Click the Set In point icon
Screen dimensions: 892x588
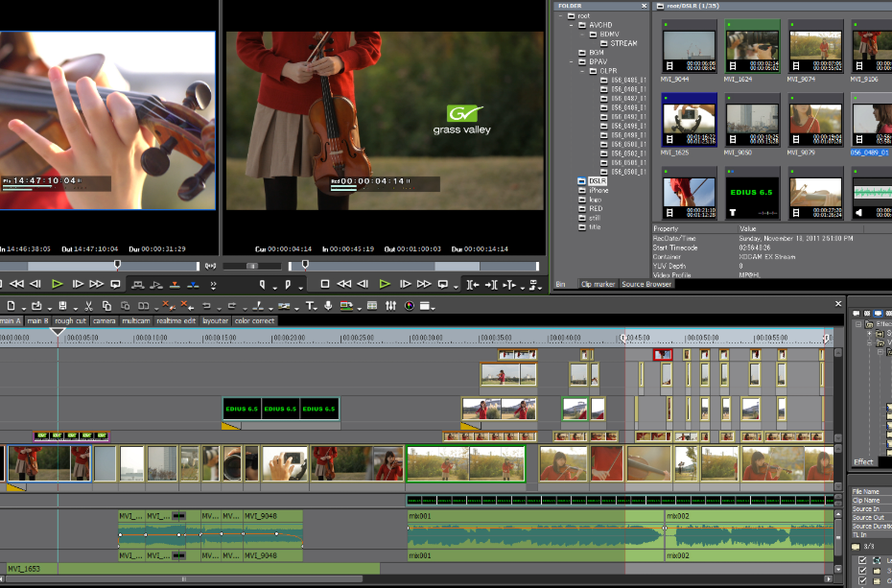tap(262, 284)
